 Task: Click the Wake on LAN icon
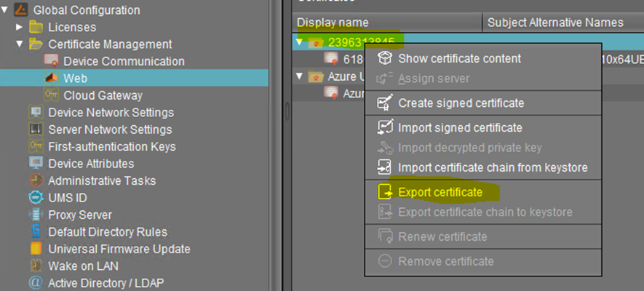tap(36, 266)
